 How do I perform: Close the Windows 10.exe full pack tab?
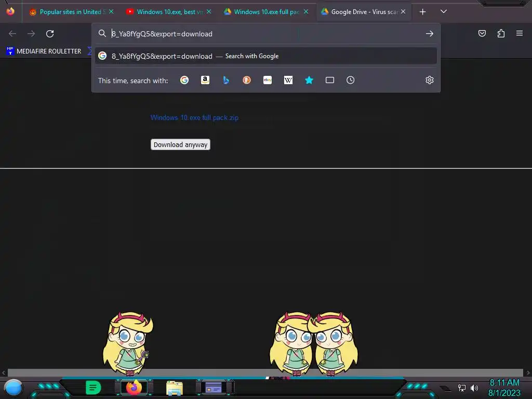click(306, 11)
